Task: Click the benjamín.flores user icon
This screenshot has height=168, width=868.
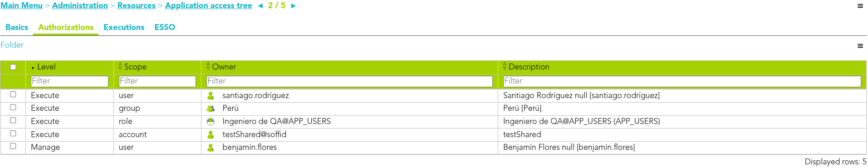Action: coord(211,148)
